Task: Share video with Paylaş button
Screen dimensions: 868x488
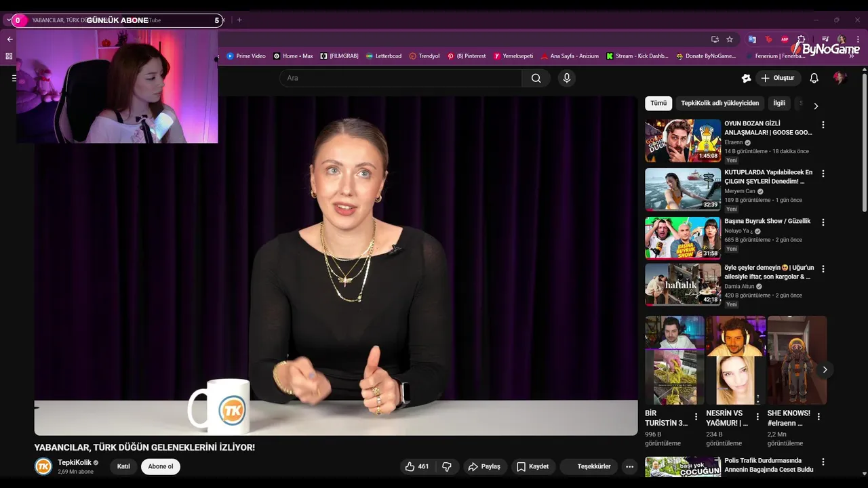Action: [485, 466]
